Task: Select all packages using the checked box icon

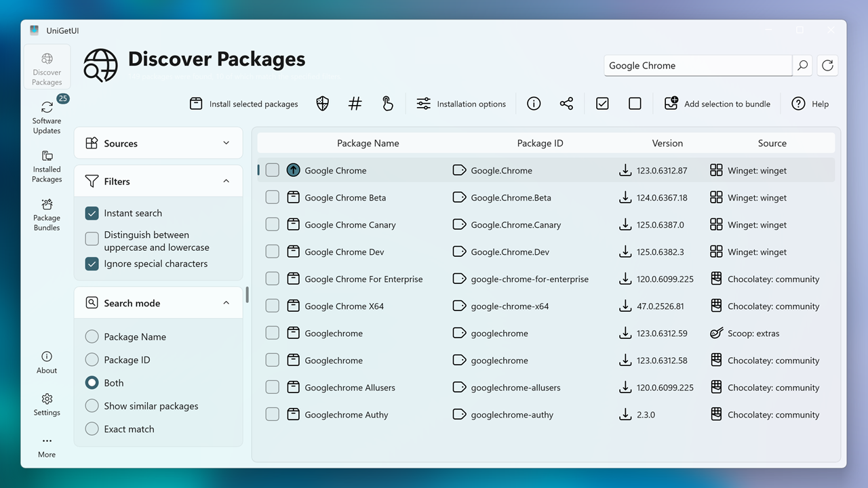Action: pos(602,103)
